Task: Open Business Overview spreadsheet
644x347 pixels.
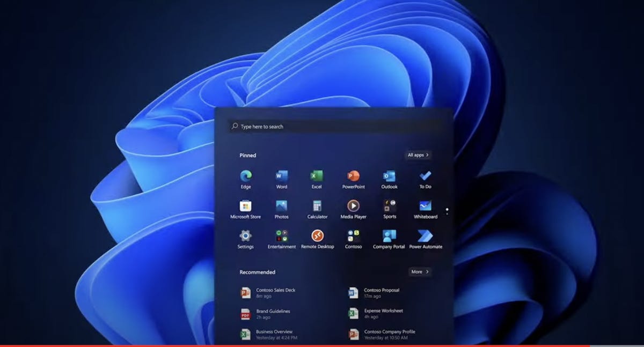Action: pos(268,335)
